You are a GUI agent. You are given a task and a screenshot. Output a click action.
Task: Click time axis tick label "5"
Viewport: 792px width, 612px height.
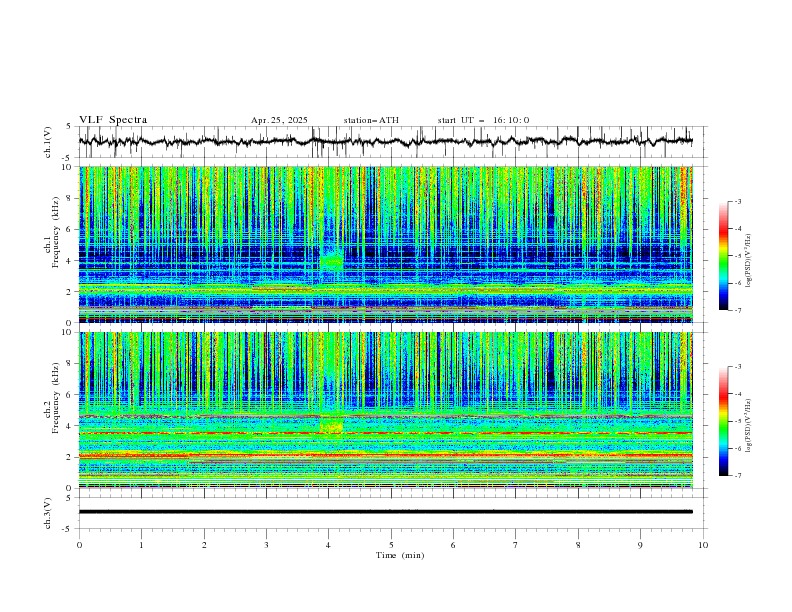click(391, 545)
